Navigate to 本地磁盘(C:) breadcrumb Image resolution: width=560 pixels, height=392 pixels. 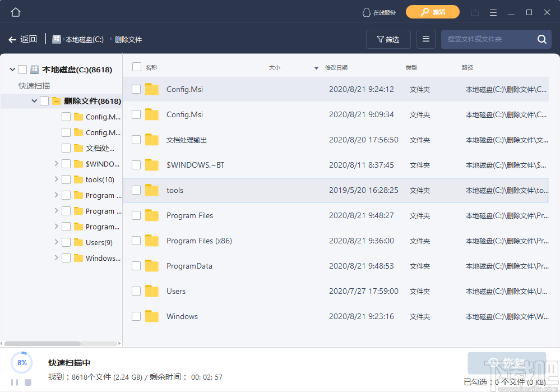click(x=85, y=39)
